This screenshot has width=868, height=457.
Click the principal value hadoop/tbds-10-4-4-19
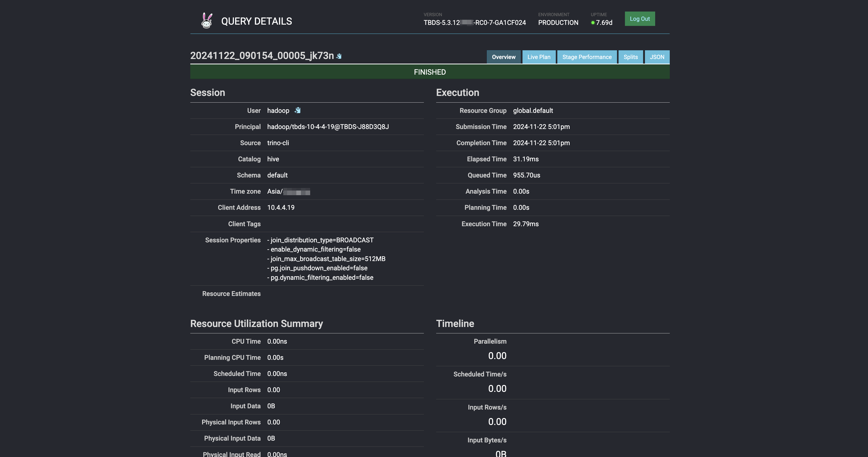(328, 127)
